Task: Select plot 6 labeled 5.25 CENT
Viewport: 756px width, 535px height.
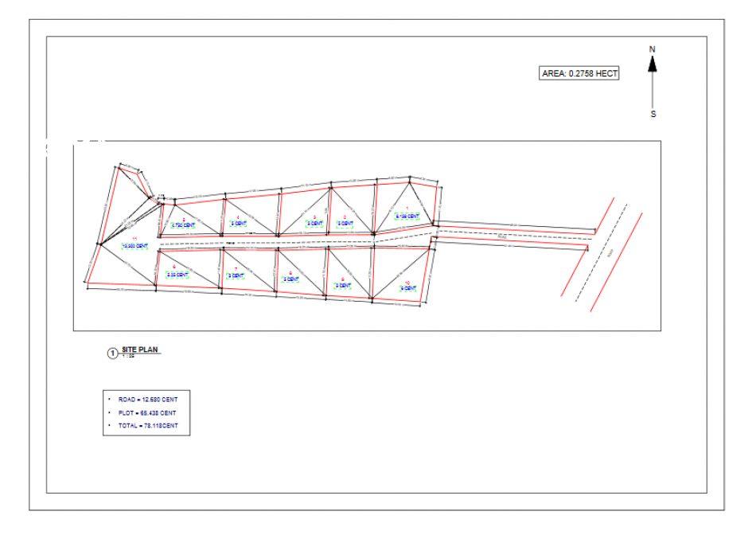Action: coord(177,275)
